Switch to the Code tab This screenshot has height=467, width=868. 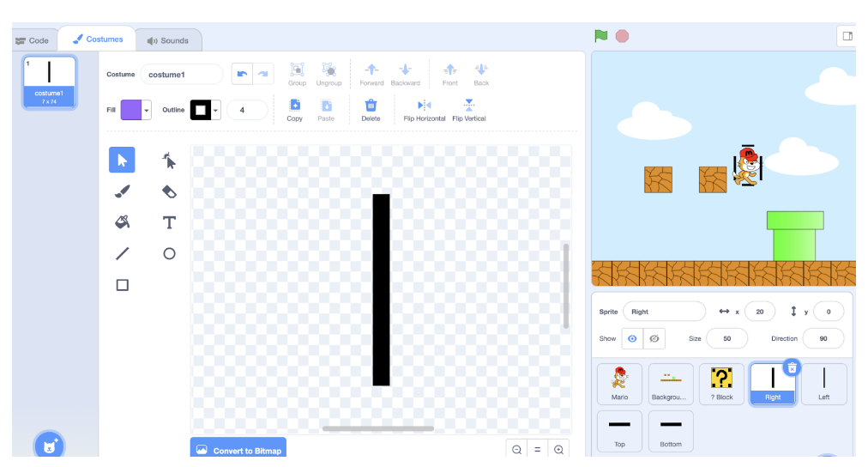(33, 40)
